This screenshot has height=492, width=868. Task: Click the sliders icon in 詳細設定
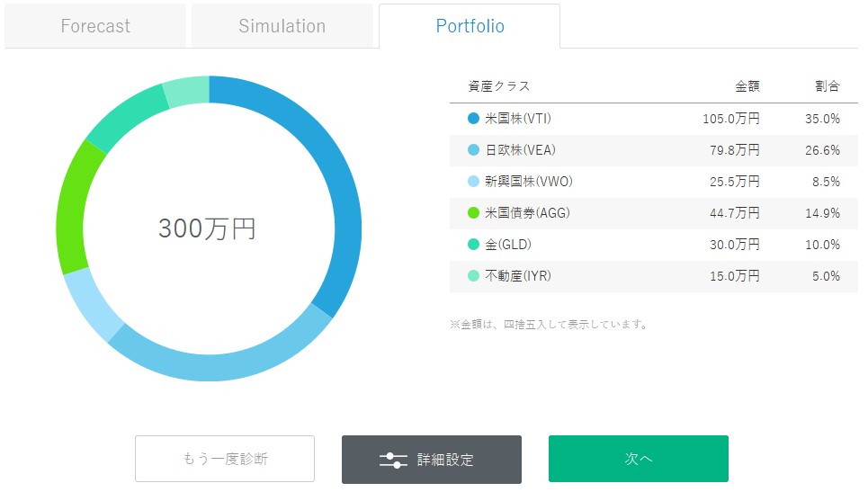point(393,460)
